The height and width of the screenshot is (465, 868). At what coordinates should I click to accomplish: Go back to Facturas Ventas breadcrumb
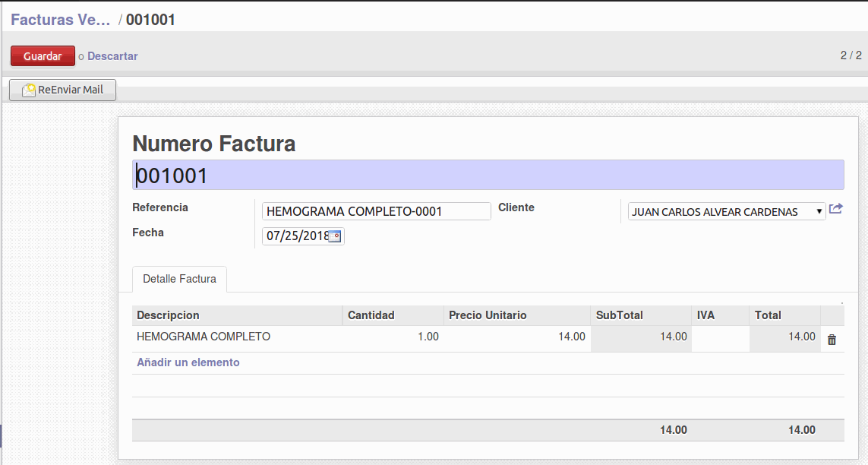[61, 20]
